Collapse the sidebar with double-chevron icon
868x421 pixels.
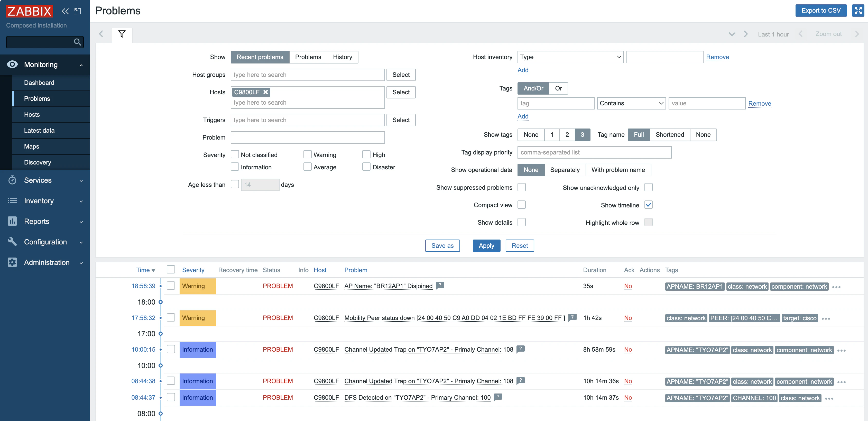(x=65, y=11)
